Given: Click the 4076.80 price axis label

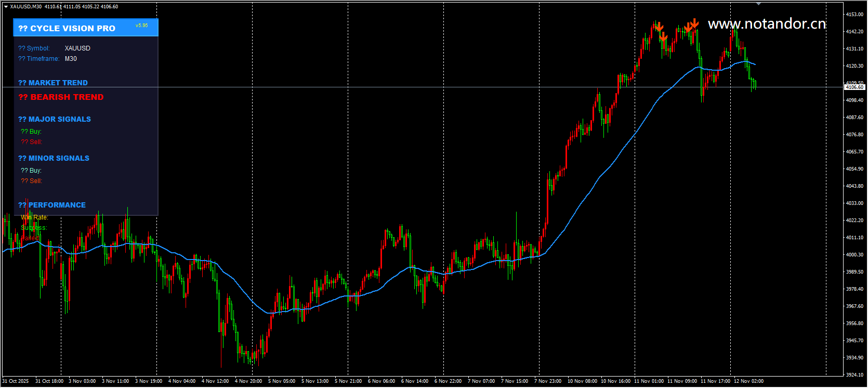Looking at the screenshot, I should pyautogui.click(x=854, y=135).
